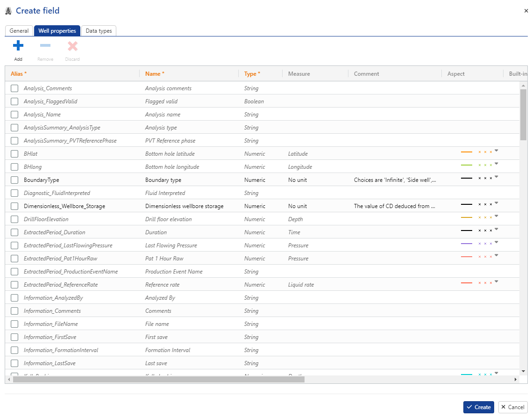532x418 pixels.
Task: Click the oil rig icon beside Create field
Action: pos(8,11)
